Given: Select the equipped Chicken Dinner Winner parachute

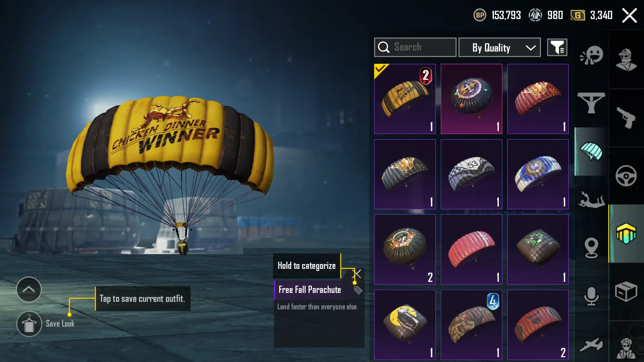Looking at the screenshot, I should 405,99.
